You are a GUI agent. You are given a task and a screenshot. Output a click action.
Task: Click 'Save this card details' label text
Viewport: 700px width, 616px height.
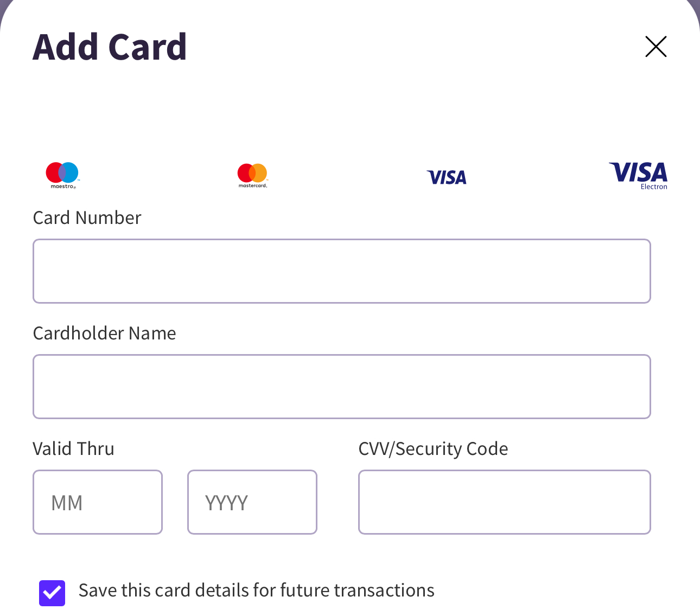click(x=256, y=590)
